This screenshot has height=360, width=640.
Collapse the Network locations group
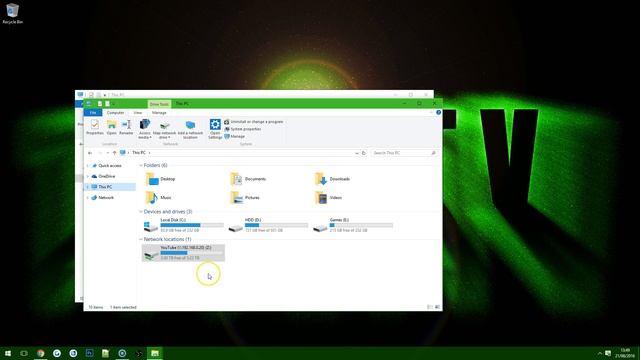(x=141, y=239)
